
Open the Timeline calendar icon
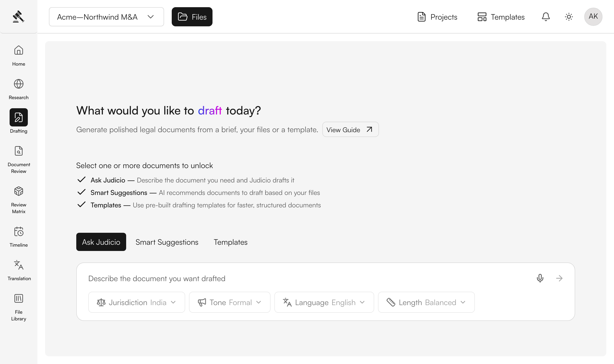click(x=19, y=231)
